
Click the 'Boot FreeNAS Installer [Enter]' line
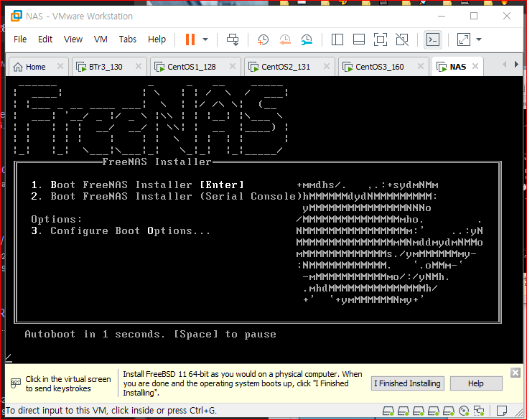137,185
